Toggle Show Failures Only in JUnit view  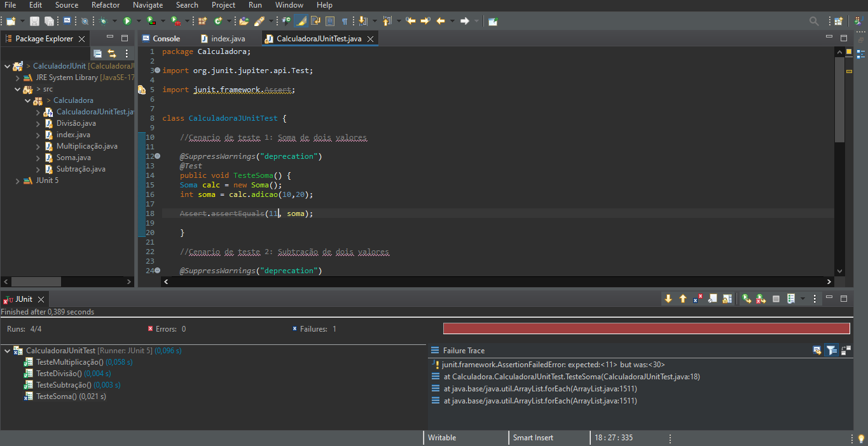[x=698, y=299]
